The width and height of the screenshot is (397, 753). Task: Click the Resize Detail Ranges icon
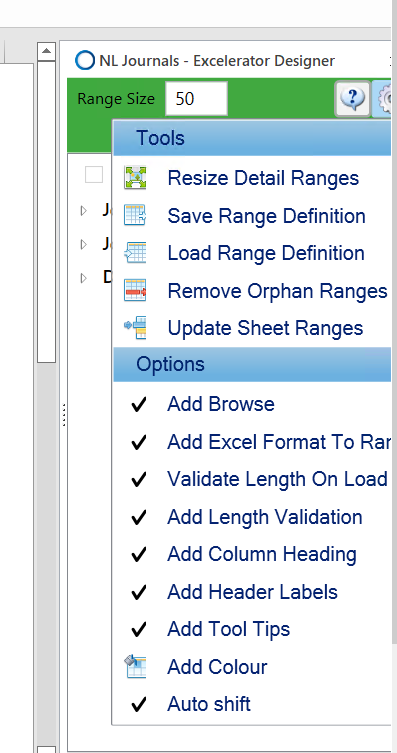click(x=135, y=178)
